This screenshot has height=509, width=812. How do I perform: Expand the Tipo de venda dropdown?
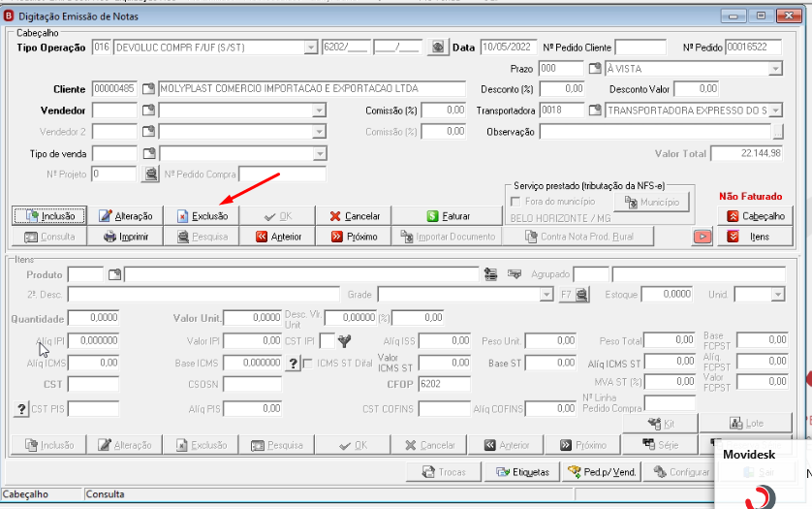[320, 153]
